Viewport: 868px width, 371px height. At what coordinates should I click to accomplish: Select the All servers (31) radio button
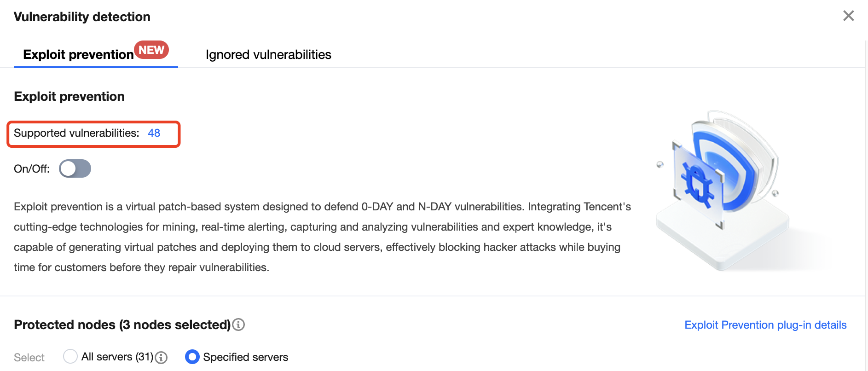click(x=70, y=357)
